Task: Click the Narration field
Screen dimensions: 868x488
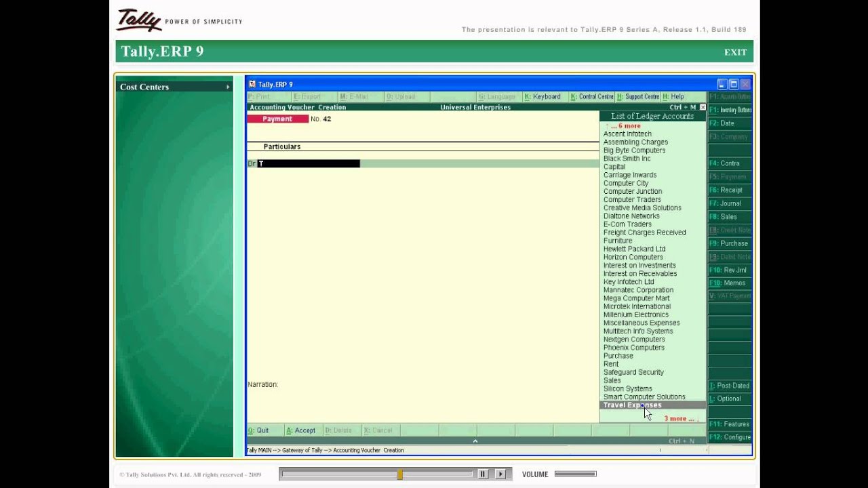Action: point(263,384)
